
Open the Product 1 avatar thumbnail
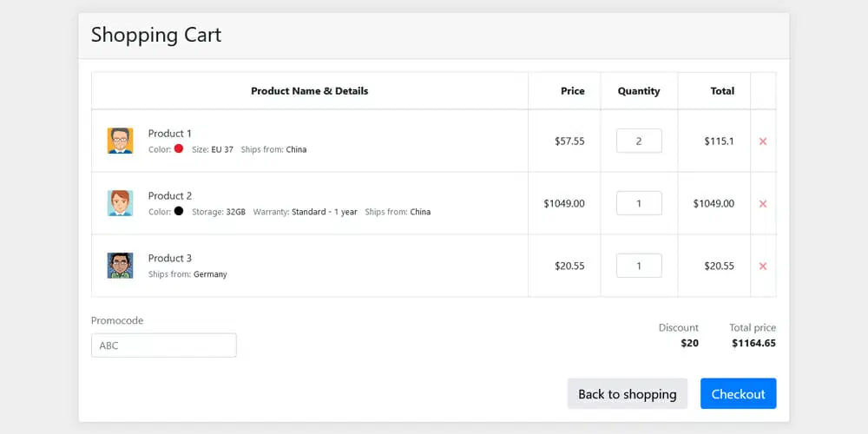[120, 141]
